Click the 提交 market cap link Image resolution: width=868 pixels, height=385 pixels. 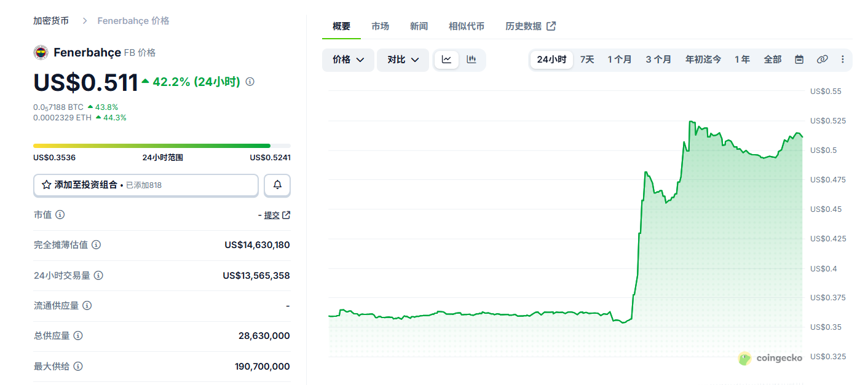pyautogui.click(x=277, y=215)
